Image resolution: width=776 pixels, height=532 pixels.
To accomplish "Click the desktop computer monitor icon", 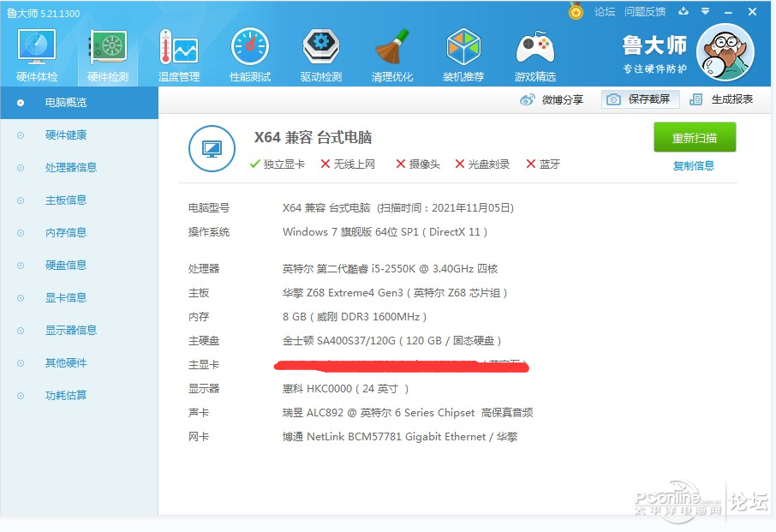I will pos(212,148).
